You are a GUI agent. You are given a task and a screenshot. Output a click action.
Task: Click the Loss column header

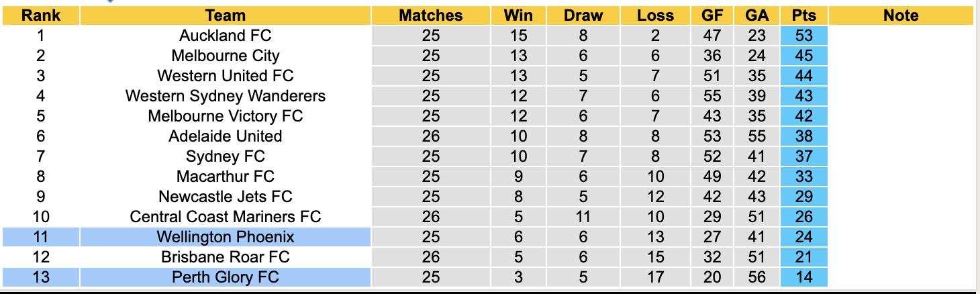click(655, 15)
